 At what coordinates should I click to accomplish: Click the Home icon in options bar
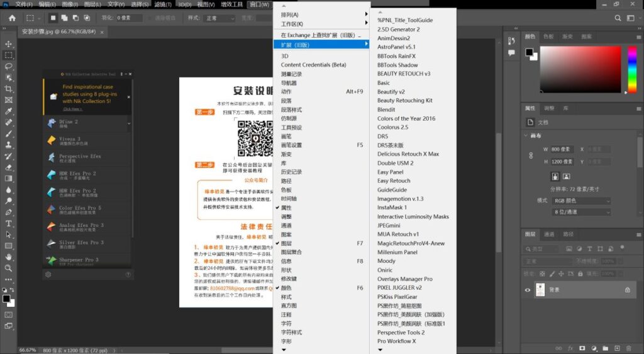pyautogui.click(x=12, y=18)
